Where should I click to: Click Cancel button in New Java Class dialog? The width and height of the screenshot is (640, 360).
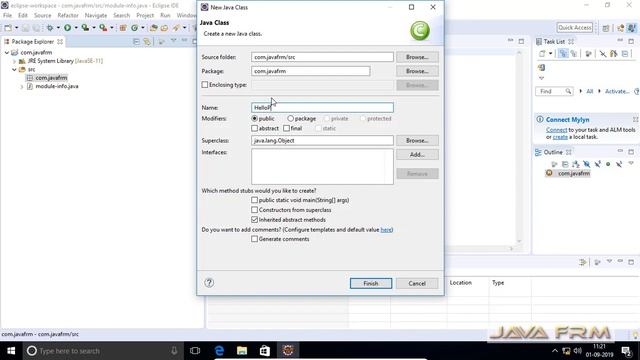[x=417, y=283]
